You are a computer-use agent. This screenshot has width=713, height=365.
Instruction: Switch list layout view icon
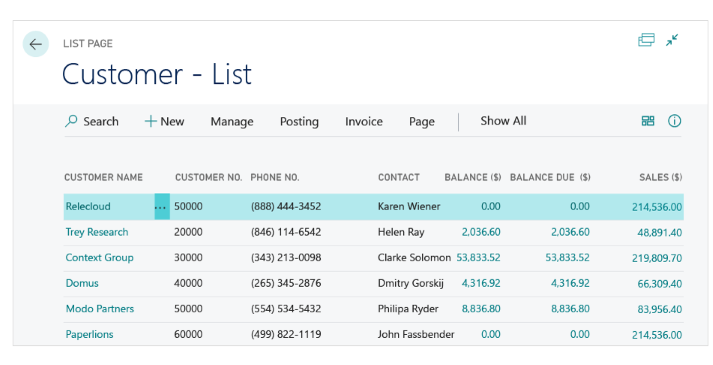[648, 121]
